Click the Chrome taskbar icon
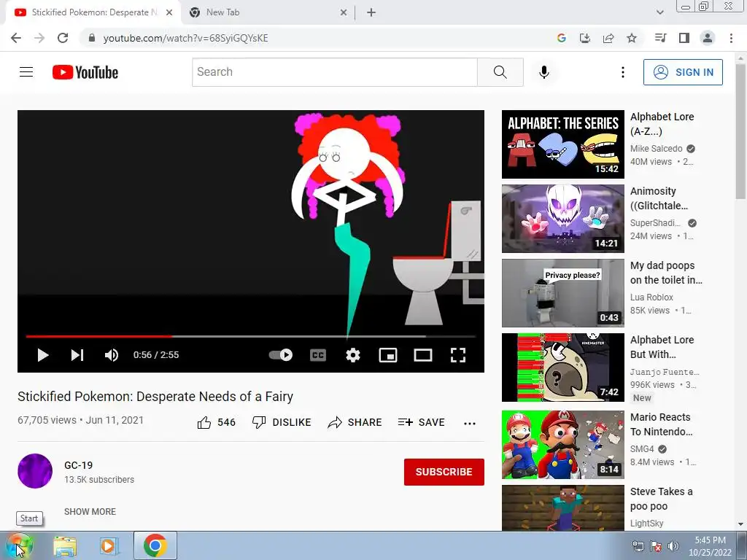The width and height of the screenshot is (747, 560). 155,545
